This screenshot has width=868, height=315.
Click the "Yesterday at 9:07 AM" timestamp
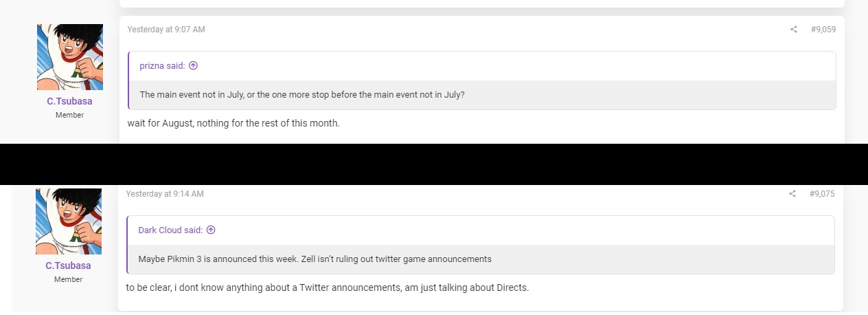pos(166,30)
